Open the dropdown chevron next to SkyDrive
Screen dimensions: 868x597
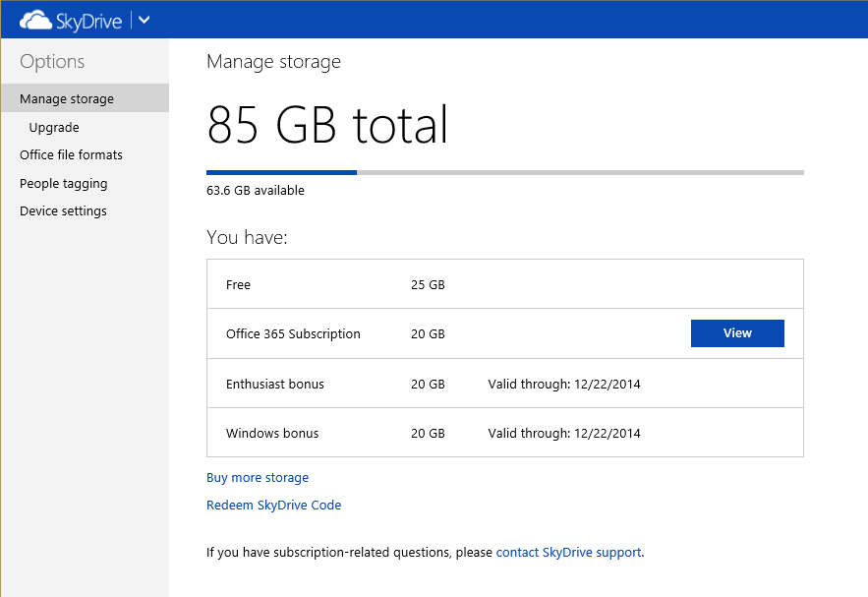pos(145,20)
